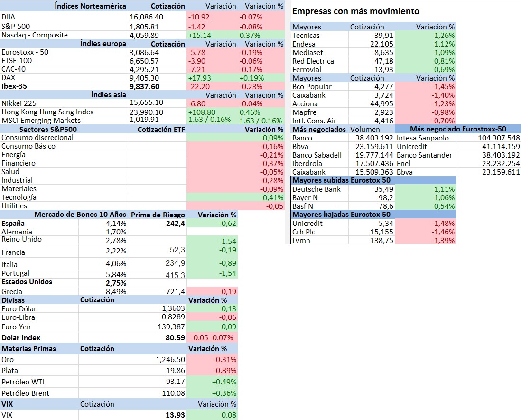Select the "Intesa Sanpaolo" cell

click(x=423, y=138)
